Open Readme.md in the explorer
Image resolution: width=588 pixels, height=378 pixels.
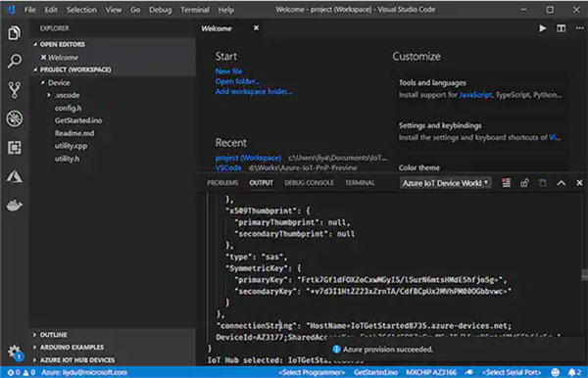74,133
